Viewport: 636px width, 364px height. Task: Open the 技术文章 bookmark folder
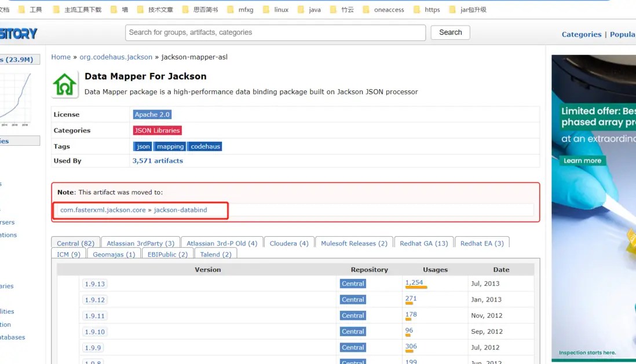[x=155, y=10]
